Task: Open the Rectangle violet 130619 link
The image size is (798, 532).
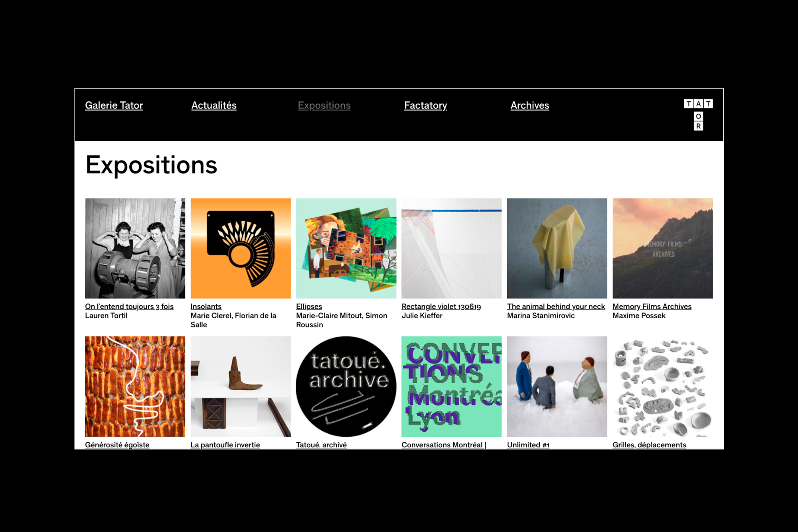Action: coord(441,307)
